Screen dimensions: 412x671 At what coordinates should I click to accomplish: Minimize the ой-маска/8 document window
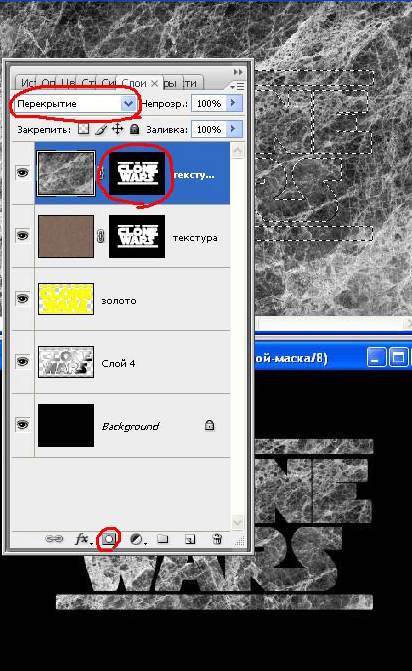point(376,357)
